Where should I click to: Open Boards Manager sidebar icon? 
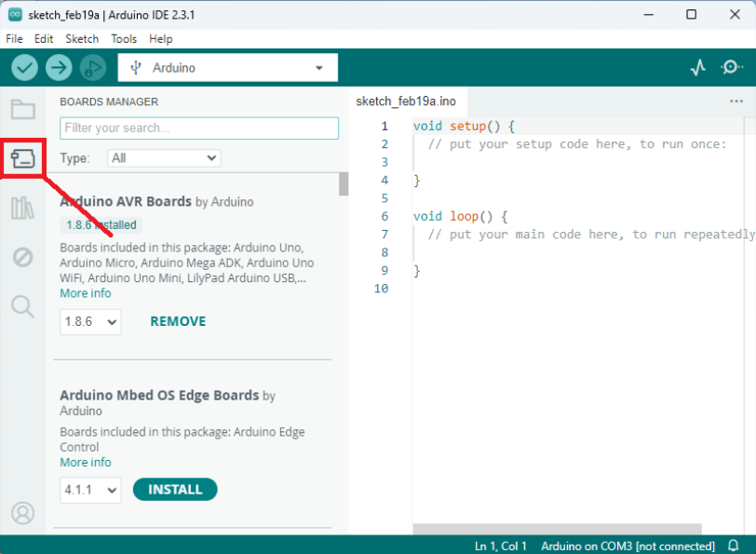[23, 158]
